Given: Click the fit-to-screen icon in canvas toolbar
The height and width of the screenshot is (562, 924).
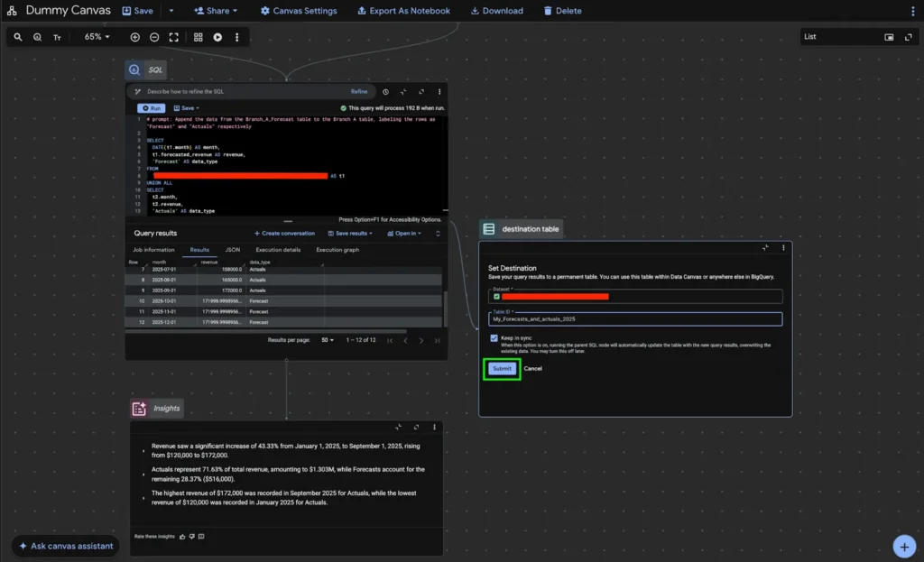Looking at the screenshot, I should [173, 37].
